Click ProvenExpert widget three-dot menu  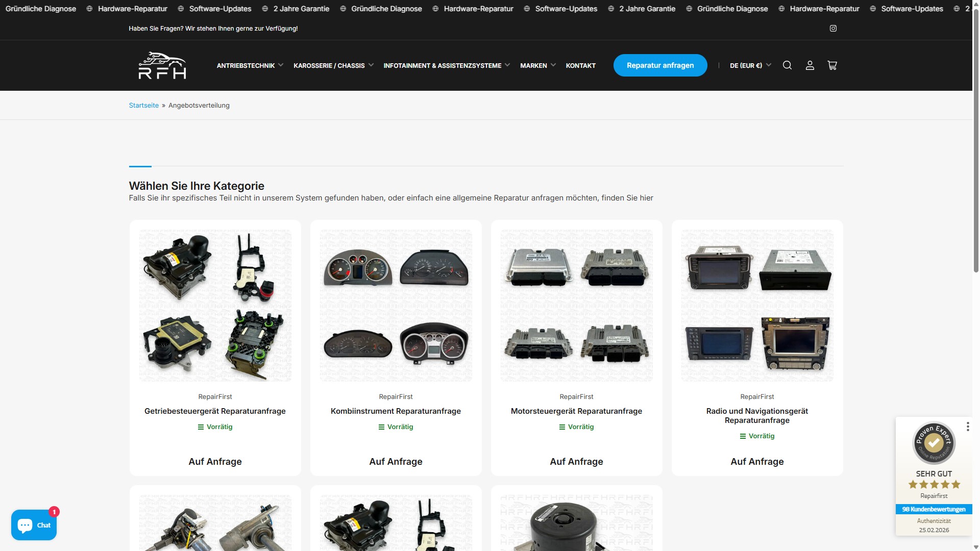[x=967, y=427]
